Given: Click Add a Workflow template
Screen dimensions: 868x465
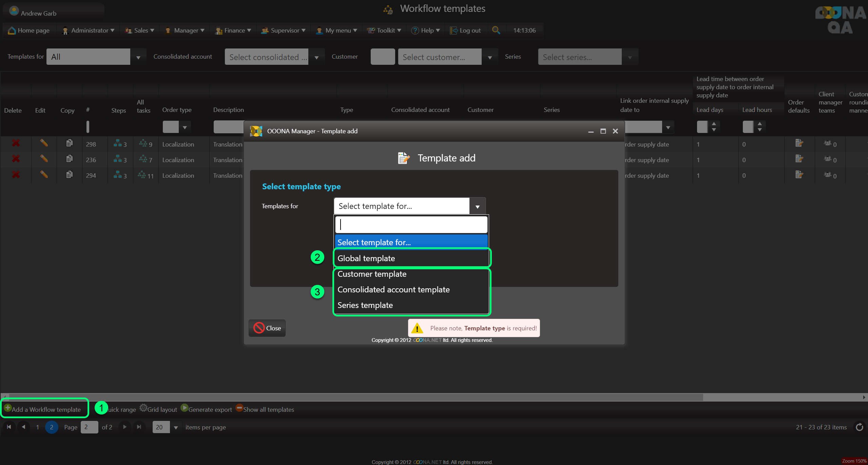Looking at the screenshot, I should [46, 409].
